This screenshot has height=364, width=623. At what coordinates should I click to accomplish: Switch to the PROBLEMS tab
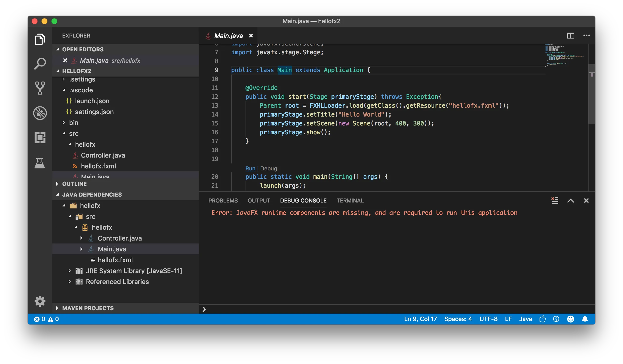[223, 201]
